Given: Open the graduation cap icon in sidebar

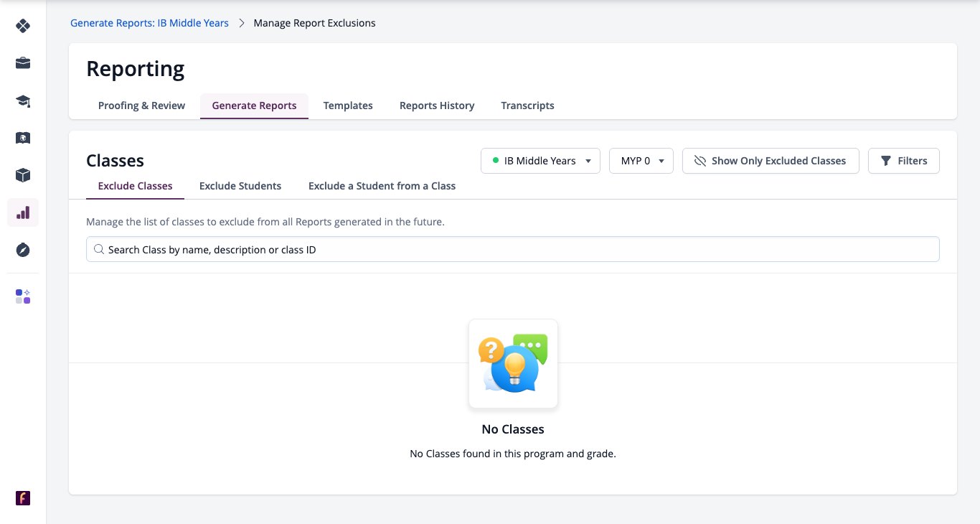Looking at the screenshot, I should point(23,100).
